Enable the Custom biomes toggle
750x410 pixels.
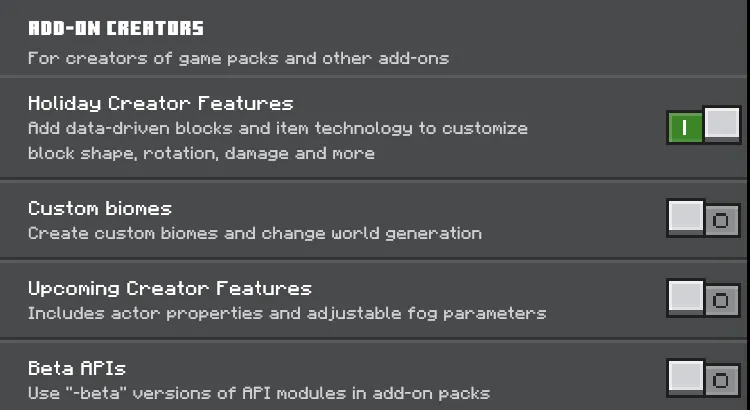[704, 219]
